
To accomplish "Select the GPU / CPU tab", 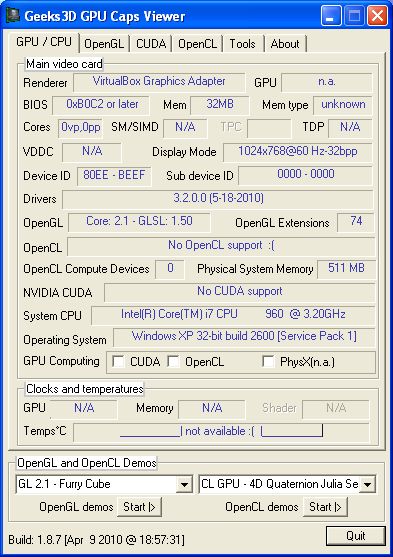I will [x=44, y=42].
